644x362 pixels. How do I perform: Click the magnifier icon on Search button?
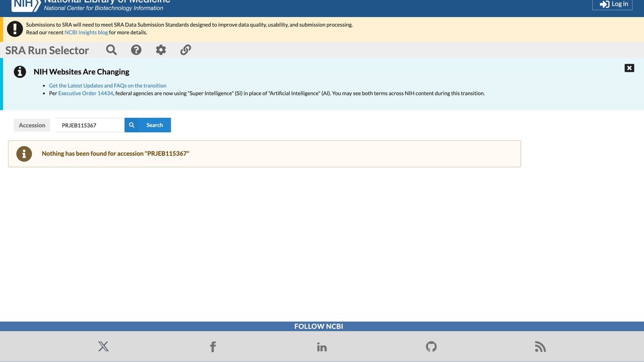coord(132,125)
